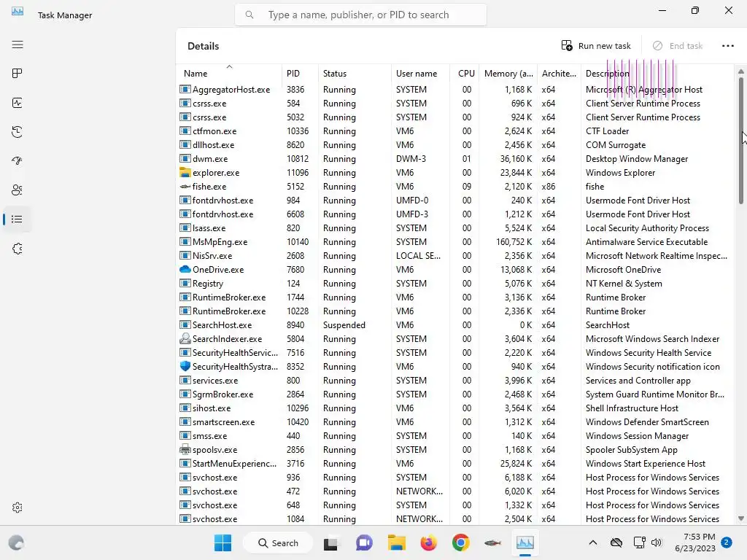The width and height of the screenshot is (747, 560).
Task: Open the Startup apps page
Action: click(18, 161)
